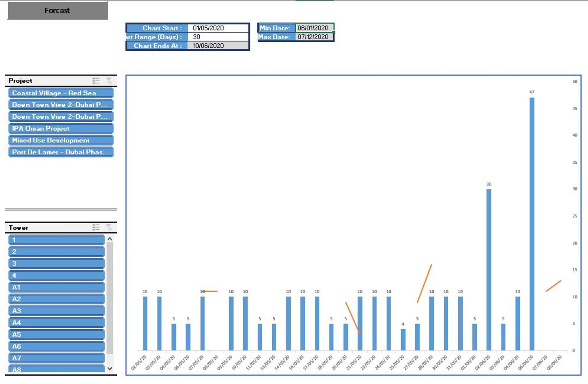The width and height of the screenshot is (588, 384).
Task: Select tower A6 slicer item
Action: point(56,346)
